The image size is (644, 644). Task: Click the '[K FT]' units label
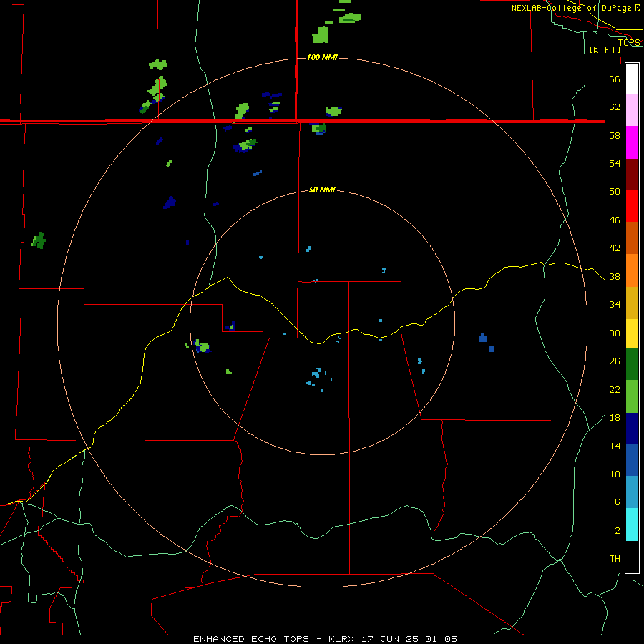(605, 49)
